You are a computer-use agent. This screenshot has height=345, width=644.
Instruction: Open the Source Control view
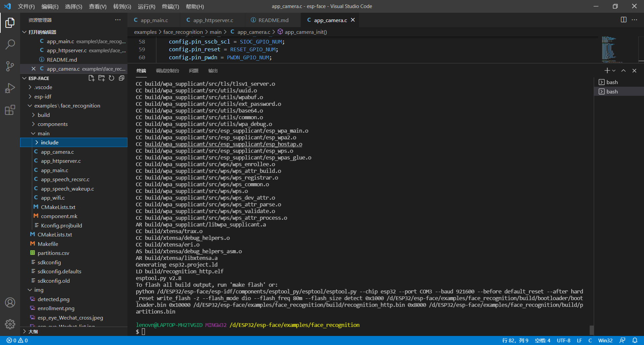(10, 66)
